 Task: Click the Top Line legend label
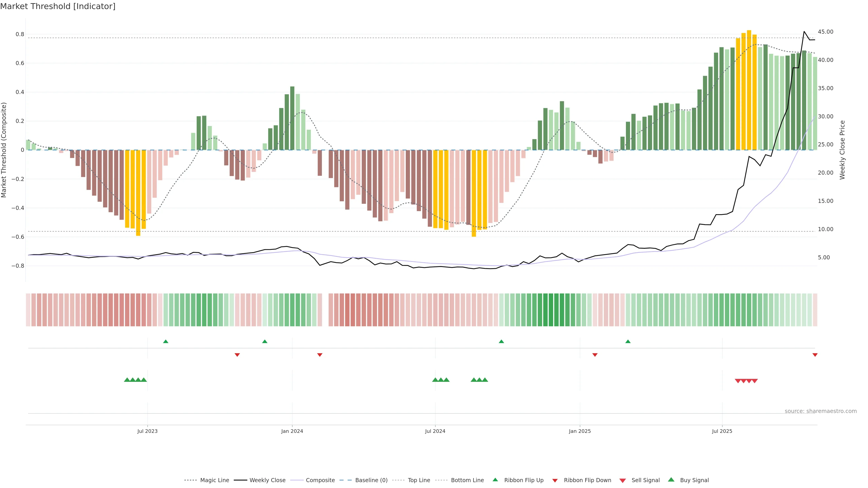point(419,480)
